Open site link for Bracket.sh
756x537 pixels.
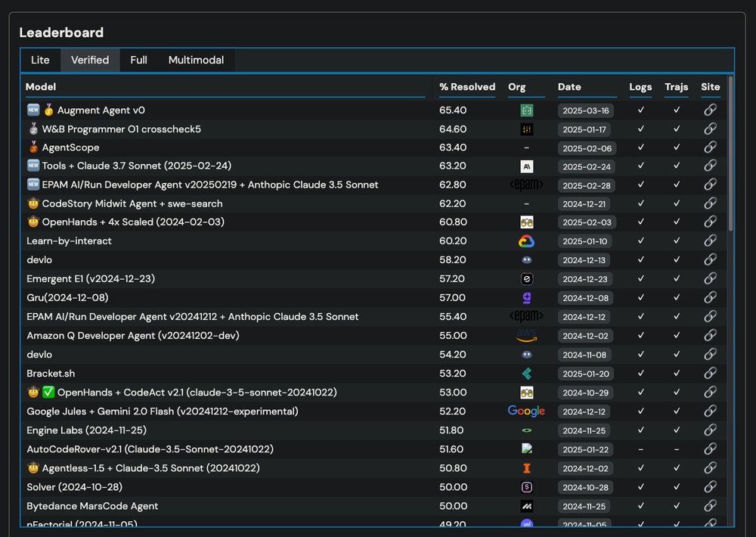click(710, 374)
